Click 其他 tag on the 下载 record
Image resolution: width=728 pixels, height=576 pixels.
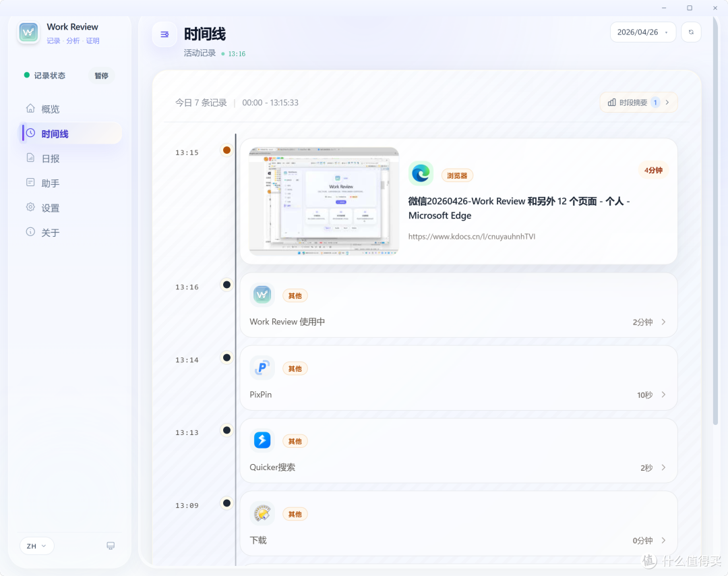295,514
